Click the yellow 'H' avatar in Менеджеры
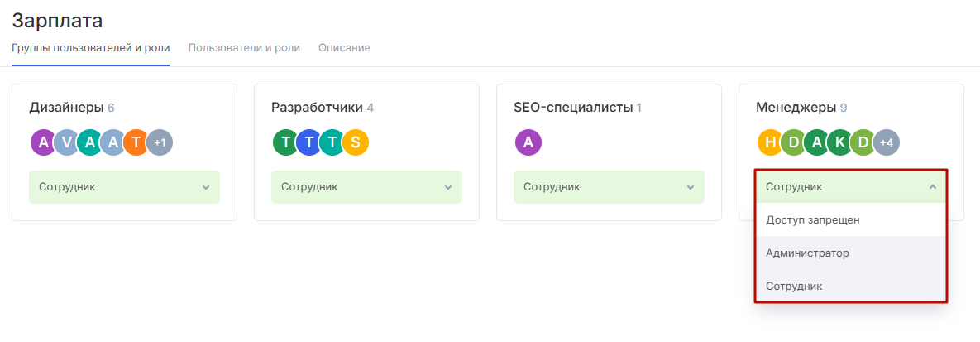 (770, 142)
